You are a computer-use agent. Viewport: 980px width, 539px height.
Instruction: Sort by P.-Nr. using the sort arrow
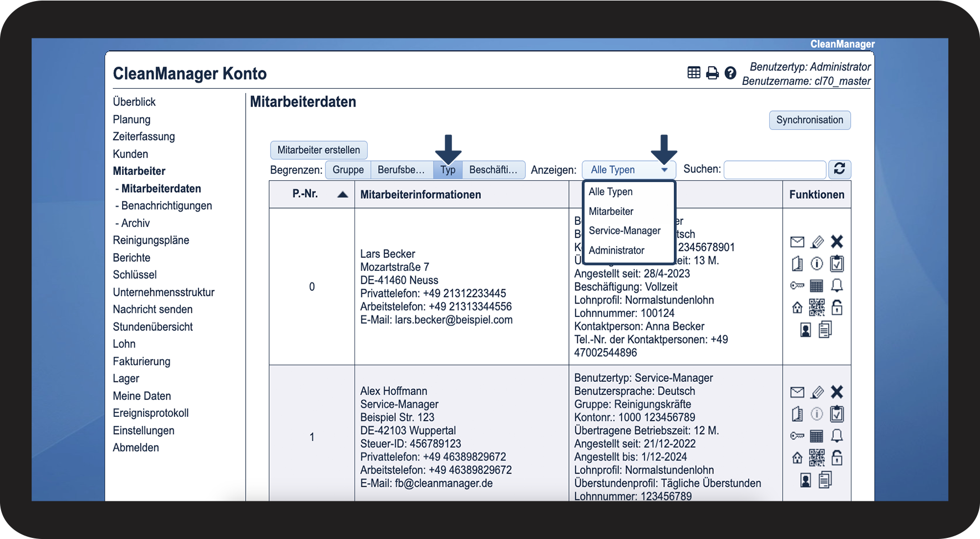[343, 194]
